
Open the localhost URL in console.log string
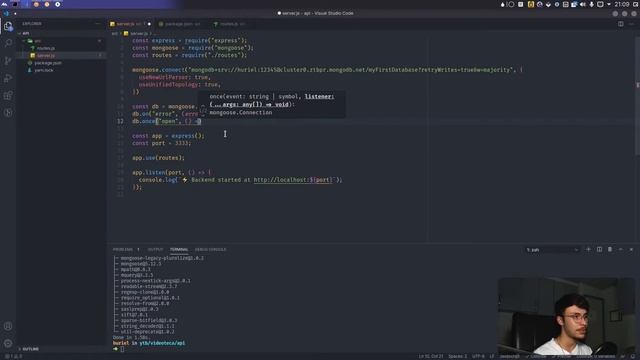point(293,180)
